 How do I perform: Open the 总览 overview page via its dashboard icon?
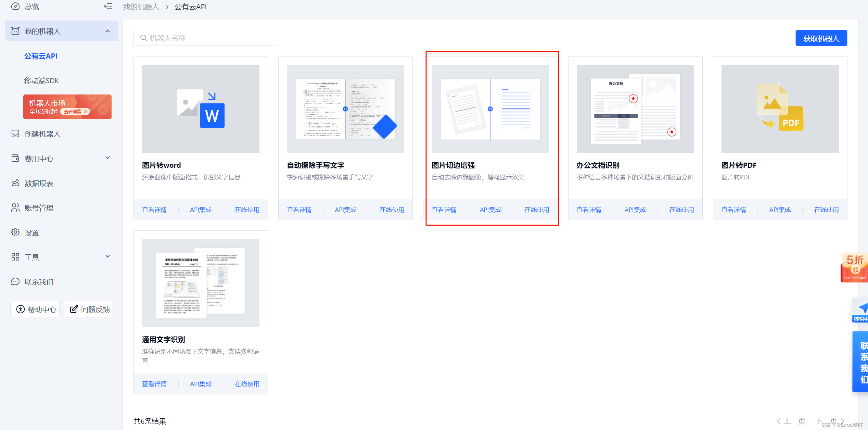[x=15, y=7]
